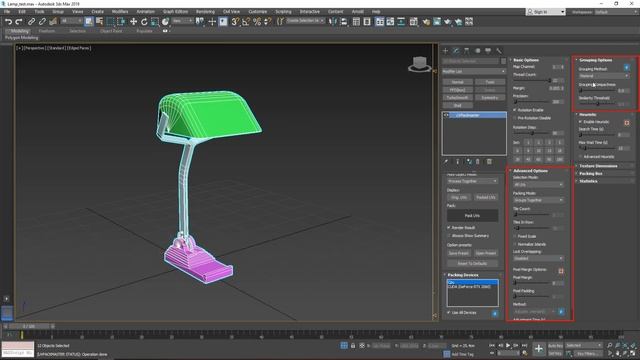This screenshot has width=640, height=360.
Task: Open the Rendering menu
Action: (205, 12)
